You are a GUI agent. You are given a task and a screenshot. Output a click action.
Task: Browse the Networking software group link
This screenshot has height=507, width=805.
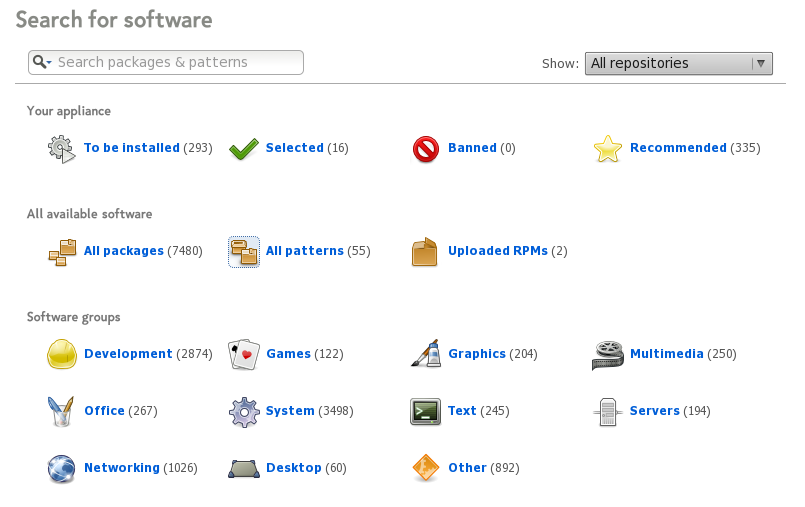[x=122, y=468]
